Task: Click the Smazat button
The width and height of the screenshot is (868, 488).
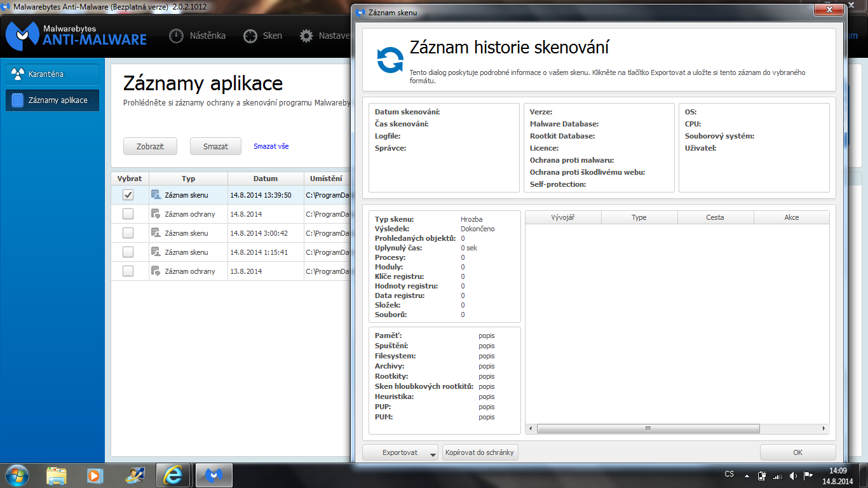Action: (215, 146)
